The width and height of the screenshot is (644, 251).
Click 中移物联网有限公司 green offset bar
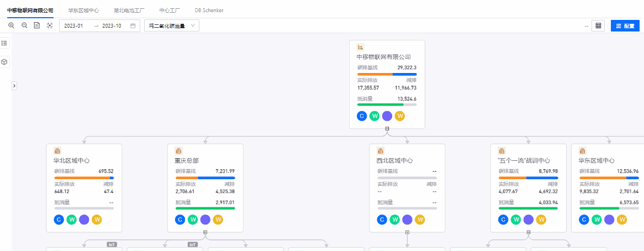point(387,104)
